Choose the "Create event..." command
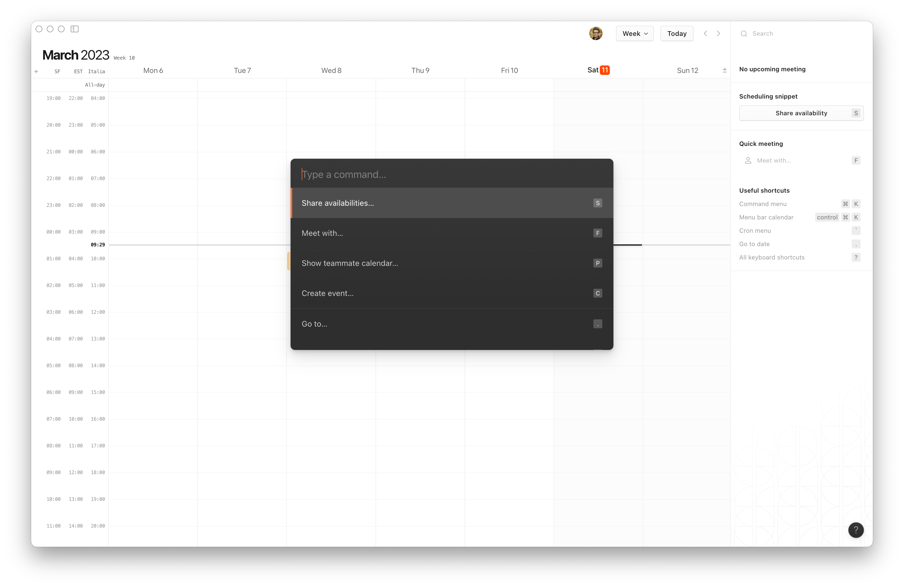The height and width of the screenshot is (588, 904). [x=451, y=293]
